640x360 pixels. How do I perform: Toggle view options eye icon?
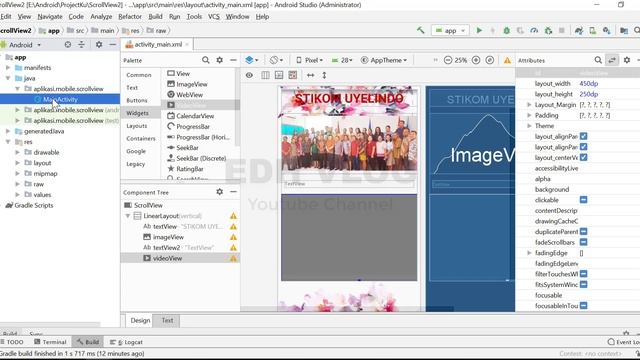coord(249,75)
